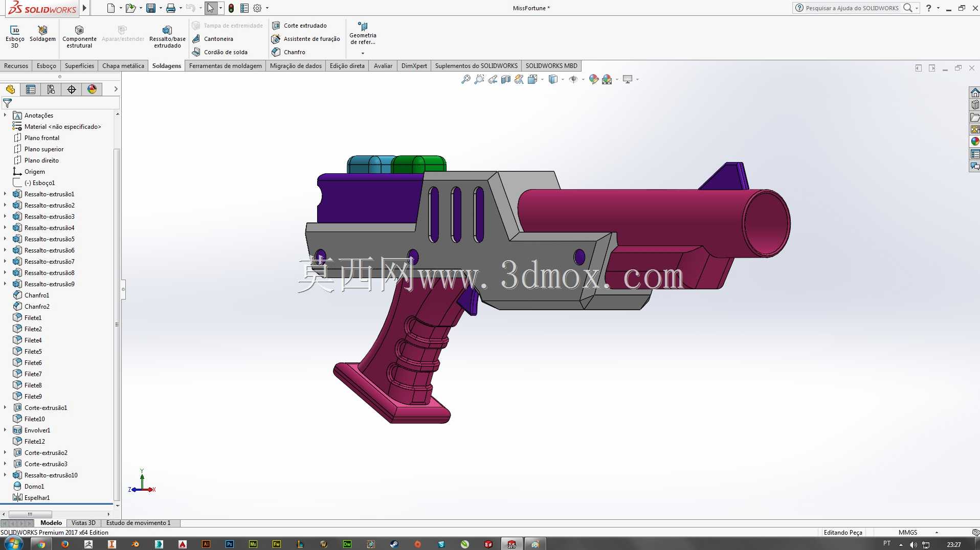Toggle the section view

coord(505,79)
